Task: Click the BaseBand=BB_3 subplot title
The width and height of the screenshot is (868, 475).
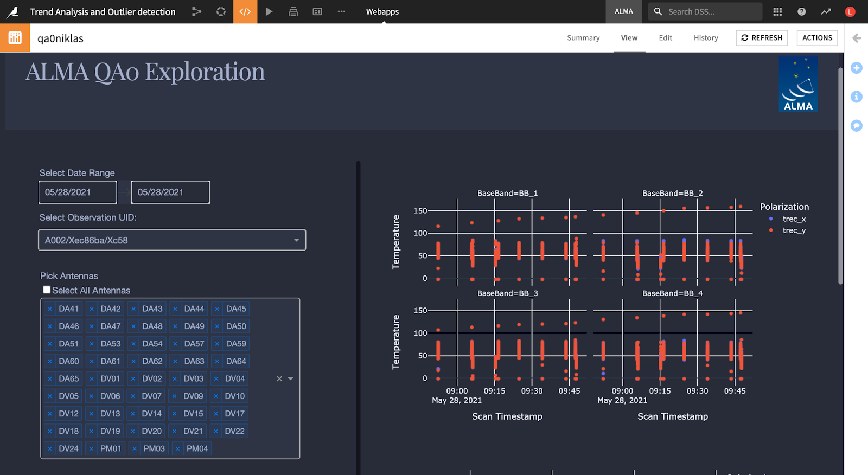Action: click(507, 293)
